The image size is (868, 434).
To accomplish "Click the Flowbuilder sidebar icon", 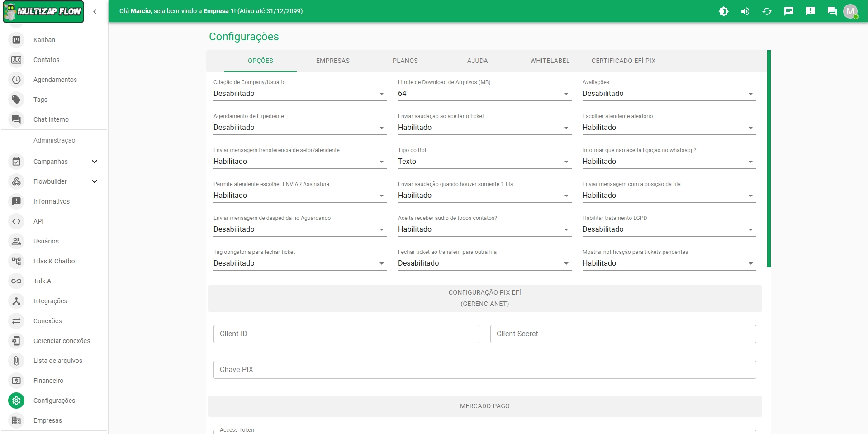I will coord(16,181).
